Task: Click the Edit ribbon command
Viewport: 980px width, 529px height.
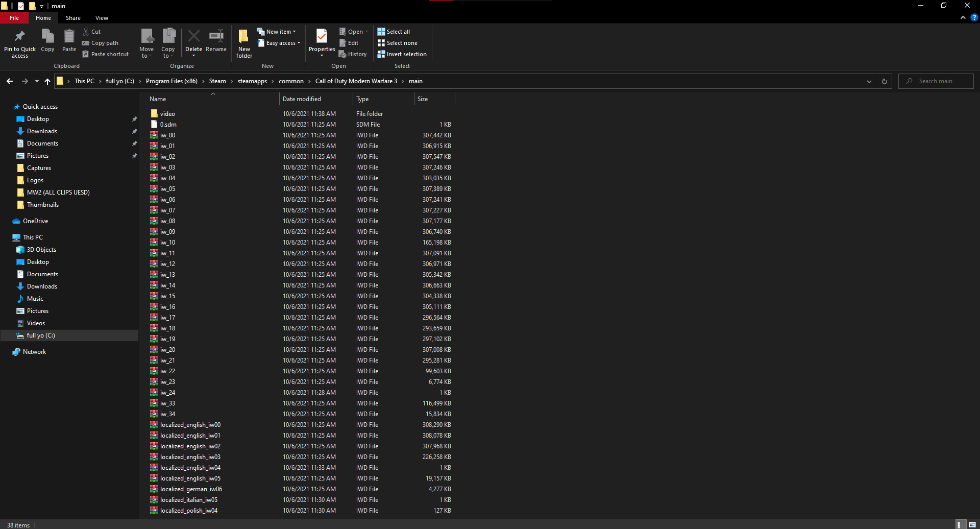Action: (x=349, y=43)
